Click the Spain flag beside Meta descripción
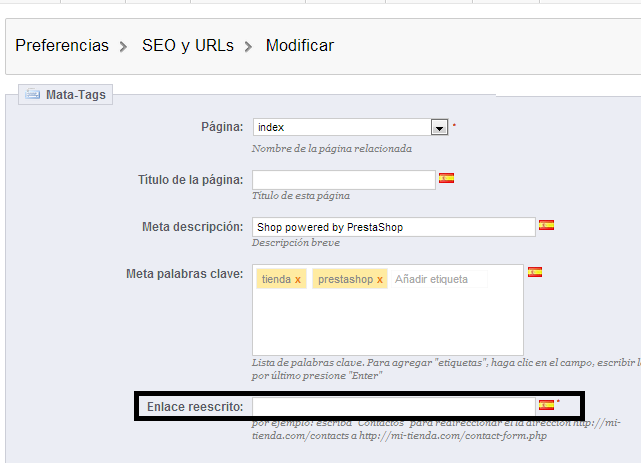Image resolution: width=641 pixels, height=463 pixels. coord(546,226)
